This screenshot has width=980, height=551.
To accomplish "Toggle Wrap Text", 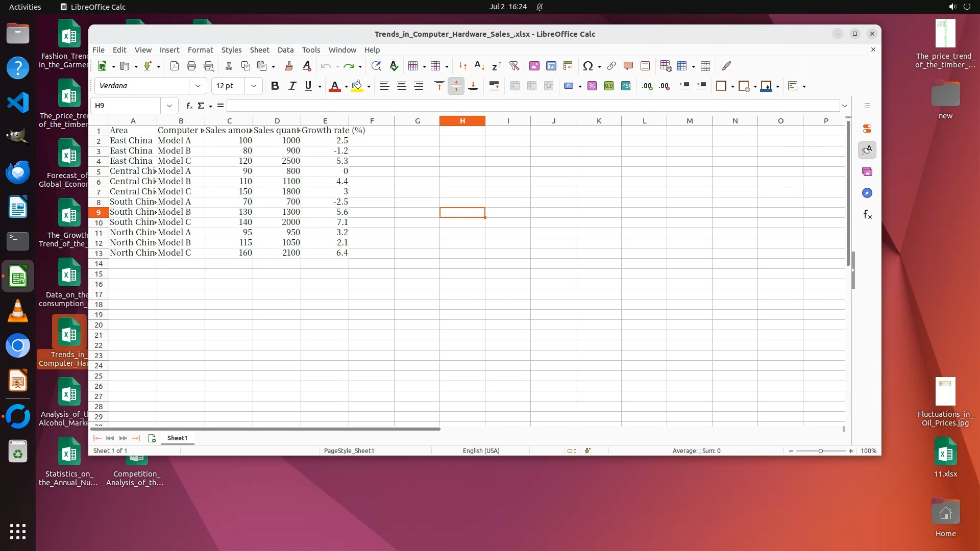I will (x=494, y=86).
